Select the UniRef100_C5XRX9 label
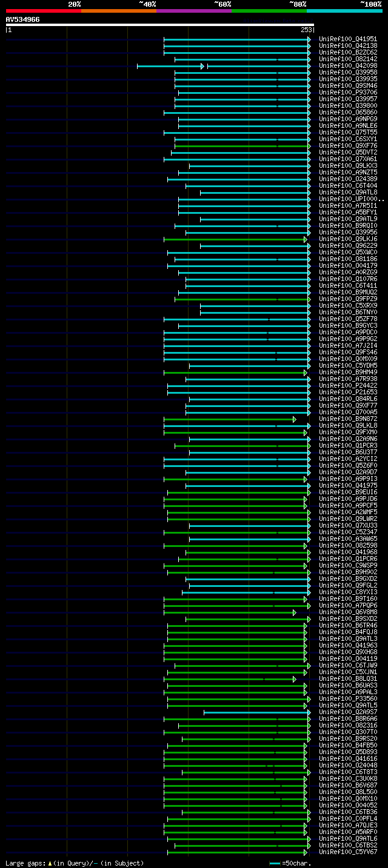 [x=348, y=306]
